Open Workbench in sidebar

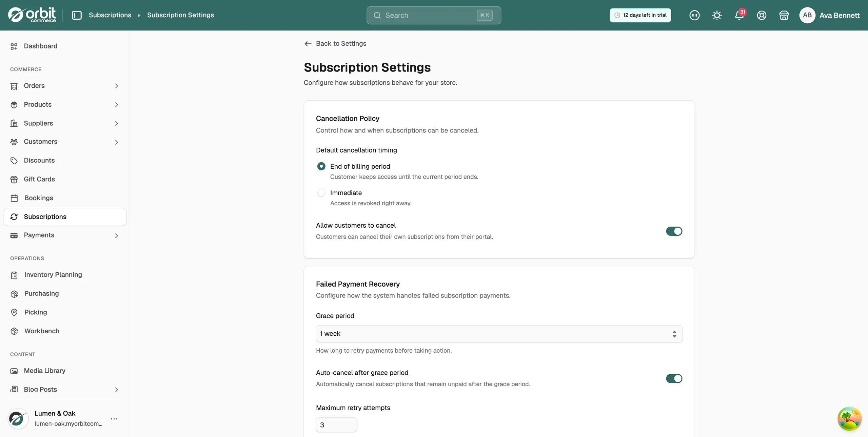65,331
